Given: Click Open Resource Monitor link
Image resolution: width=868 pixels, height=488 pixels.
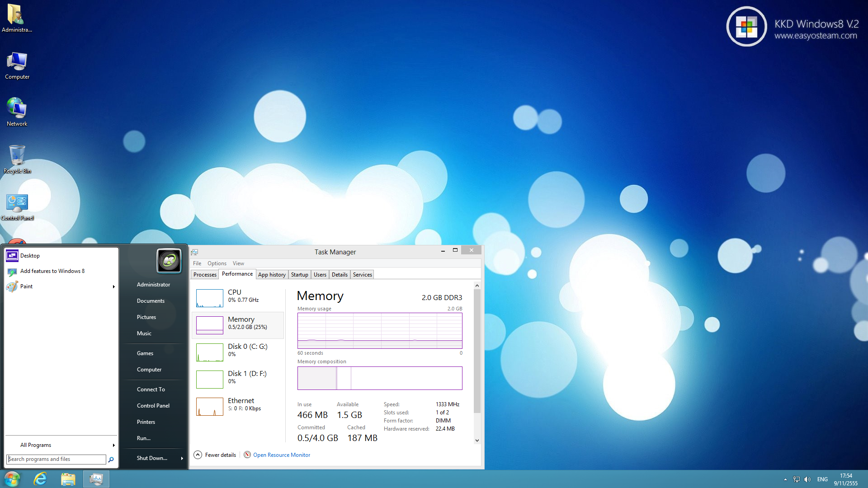Looking at the screenshot, I should tap(281, 455).
